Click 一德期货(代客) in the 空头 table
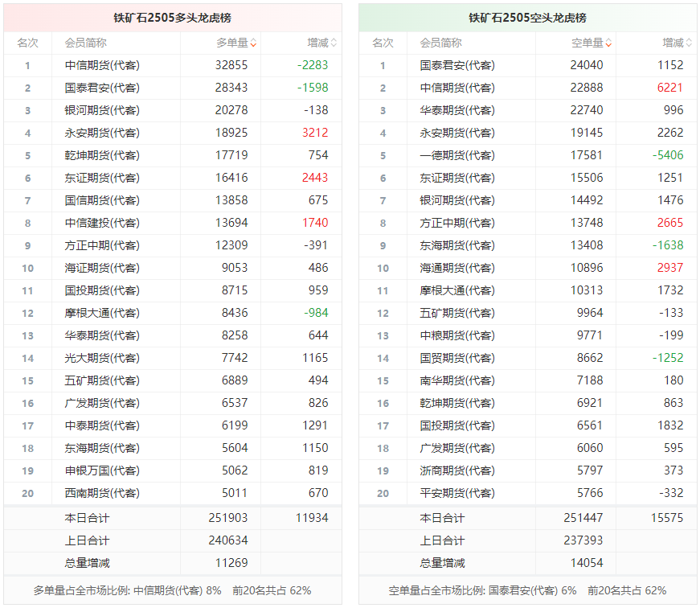 (457, 156)
